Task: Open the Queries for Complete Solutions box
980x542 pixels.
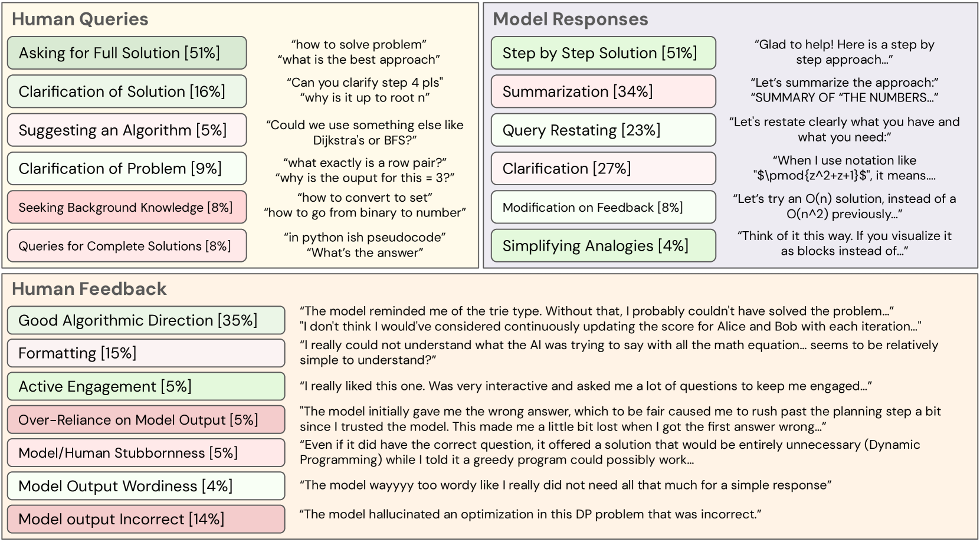Action: coord(127,246)
